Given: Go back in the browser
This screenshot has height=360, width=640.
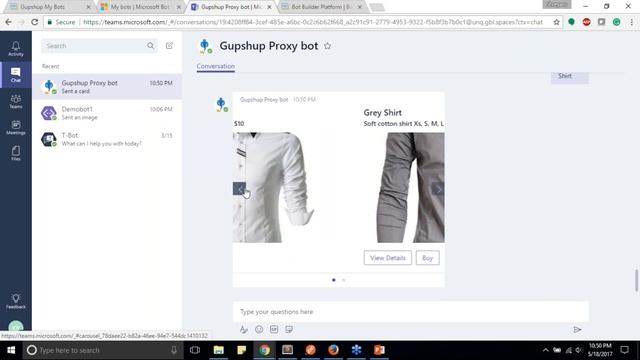Looking at the screenshot, I should point(9,22).
